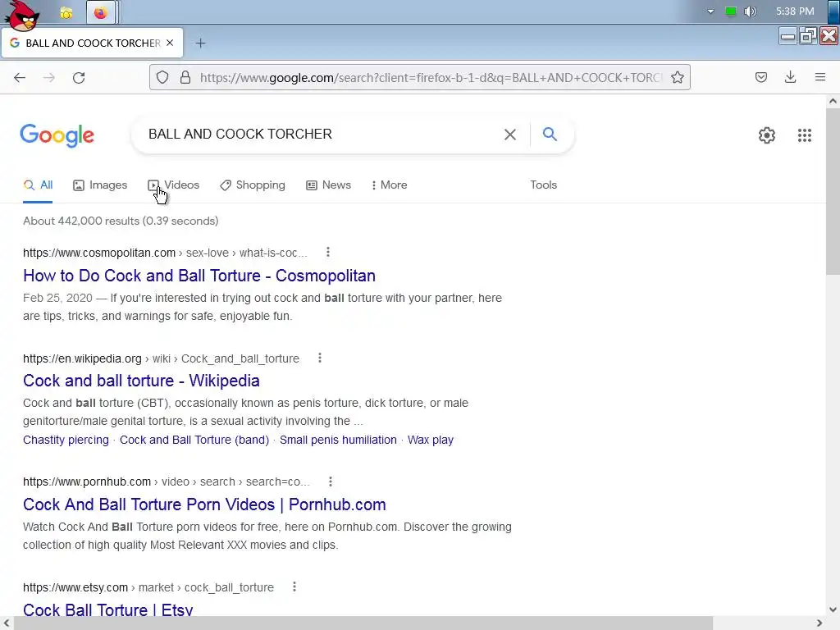Click the Google logo
The image size is (840, 630).
click(57, 135)
